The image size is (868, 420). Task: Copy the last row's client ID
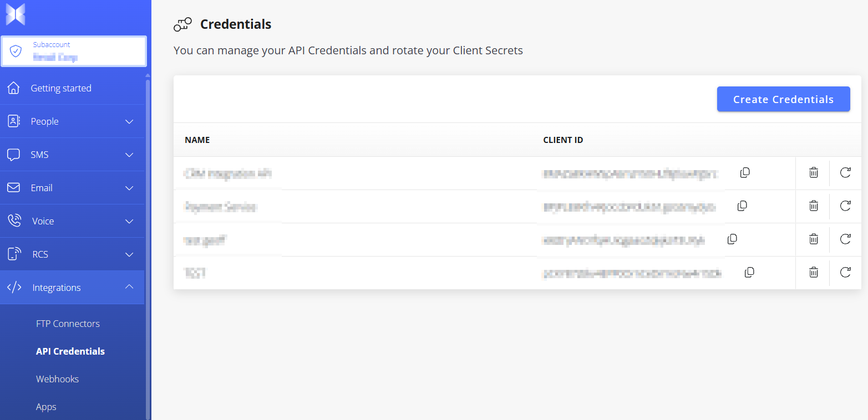pos(749,273)
